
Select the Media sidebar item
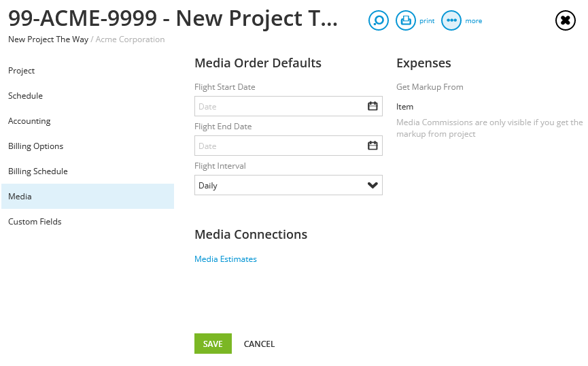(88, 197)
